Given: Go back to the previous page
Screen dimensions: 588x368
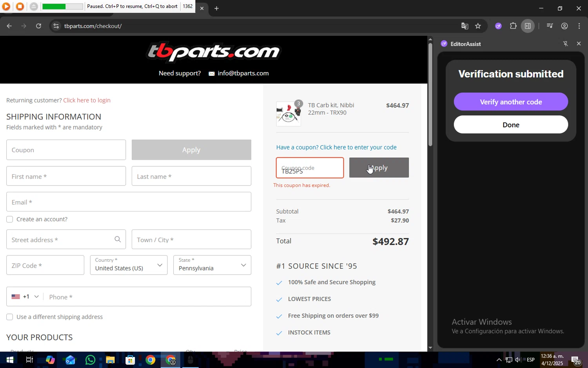Looking at the screenshot, I should click(x=9, y=26).
